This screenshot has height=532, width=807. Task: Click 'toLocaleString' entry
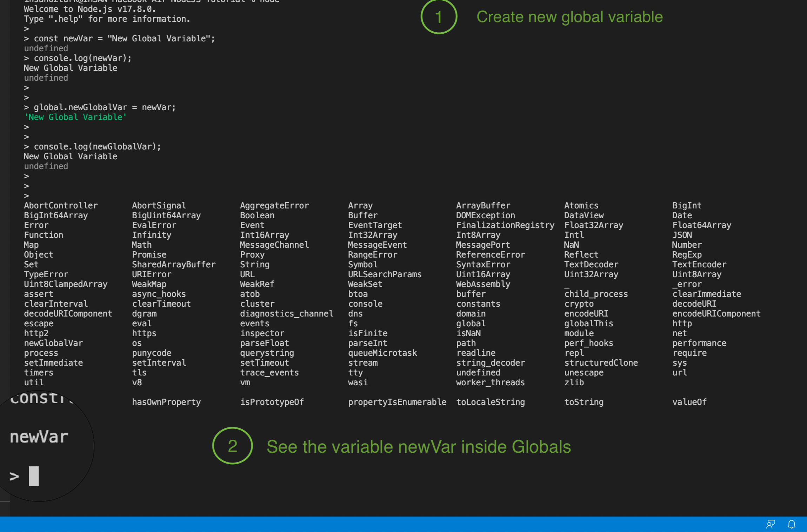pyautogui.click(x=491, y=402)
